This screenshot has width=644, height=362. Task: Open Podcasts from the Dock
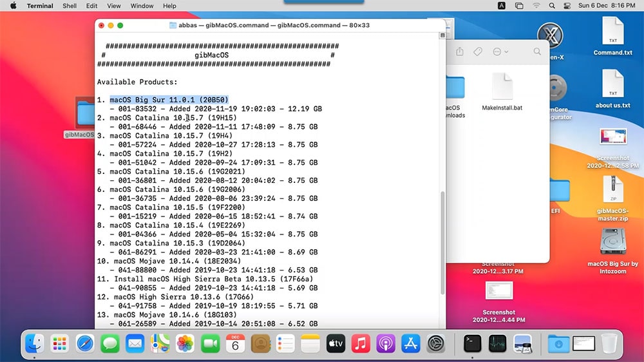(386, 343)
